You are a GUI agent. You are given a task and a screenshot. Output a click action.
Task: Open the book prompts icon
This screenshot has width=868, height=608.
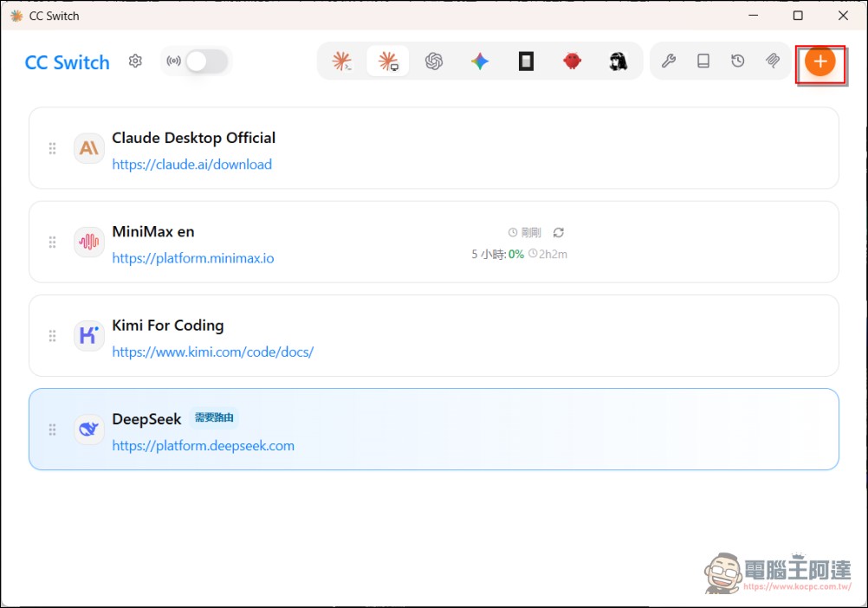point(703,61)
